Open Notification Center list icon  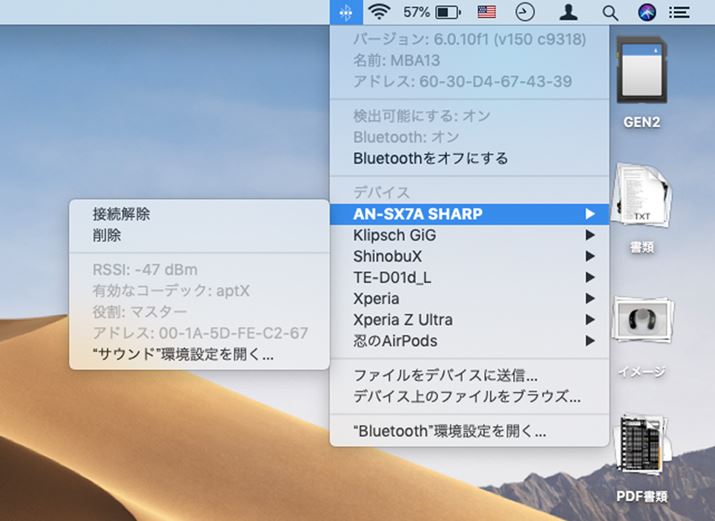pyautogui.click(x=680, y=13)
